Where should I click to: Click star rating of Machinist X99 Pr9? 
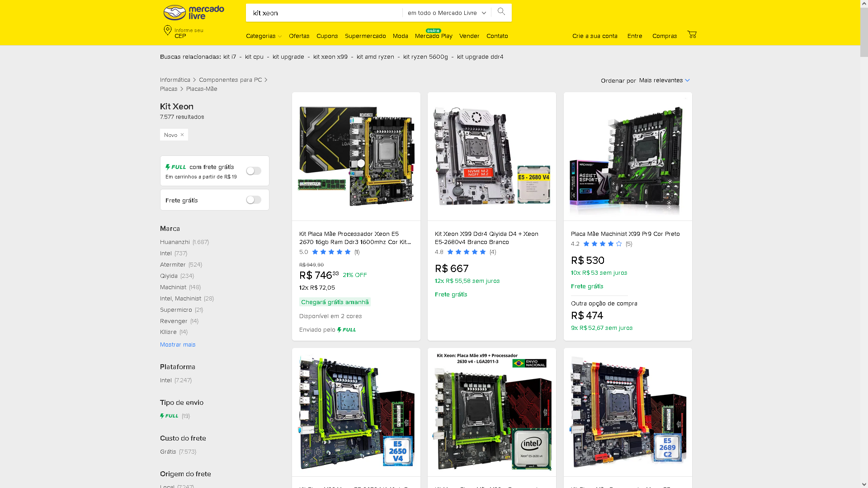click(602, 244)
